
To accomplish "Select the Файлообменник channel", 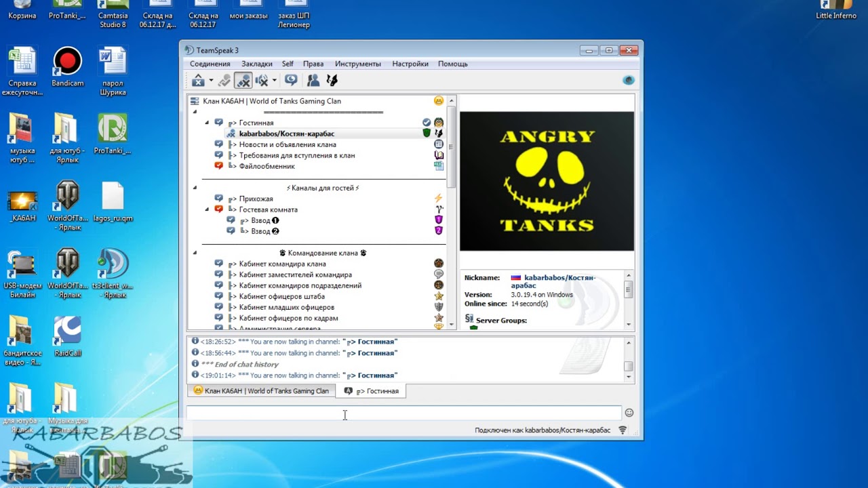I will coord(267,166).
